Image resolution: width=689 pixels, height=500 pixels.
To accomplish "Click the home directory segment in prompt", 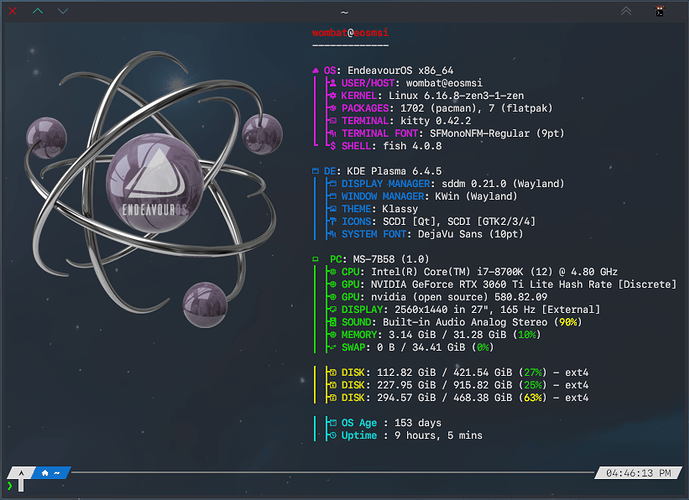I will tap(50, 472).
